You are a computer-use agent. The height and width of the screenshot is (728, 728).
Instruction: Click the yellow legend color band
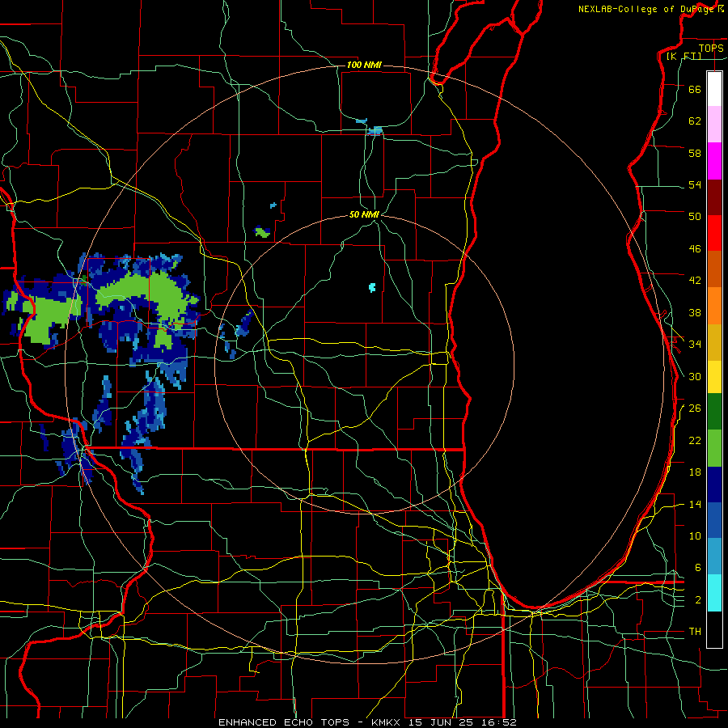point(714,376)
